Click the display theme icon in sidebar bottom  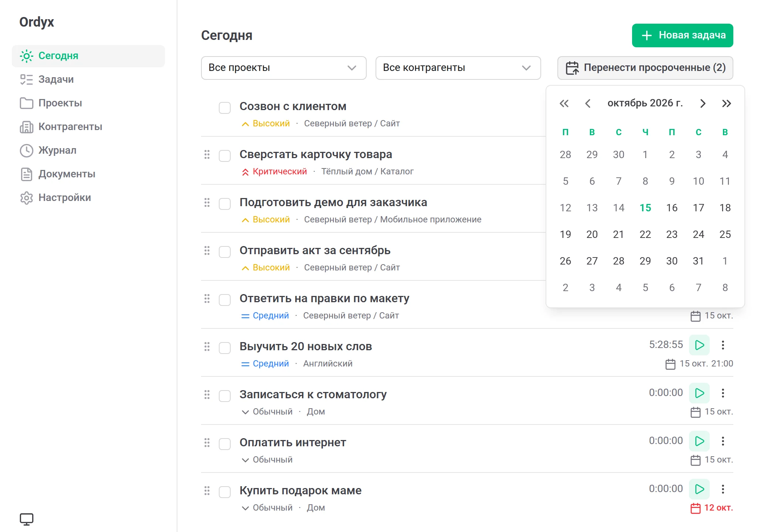coord(27,519)
